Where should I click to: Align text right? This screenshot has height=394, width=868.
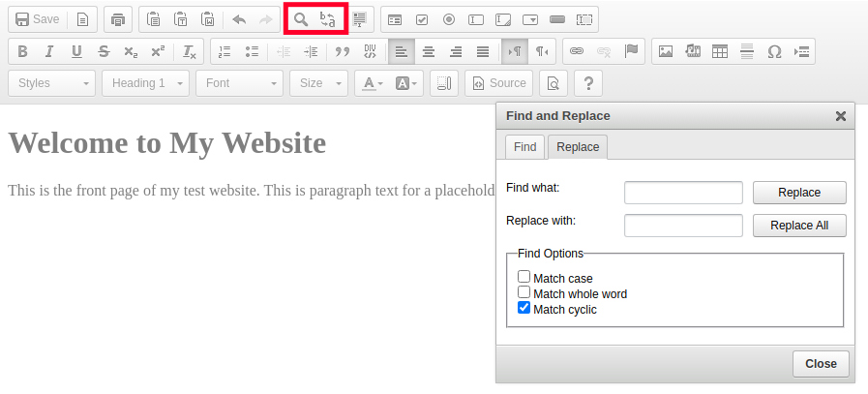coord(456,51)
